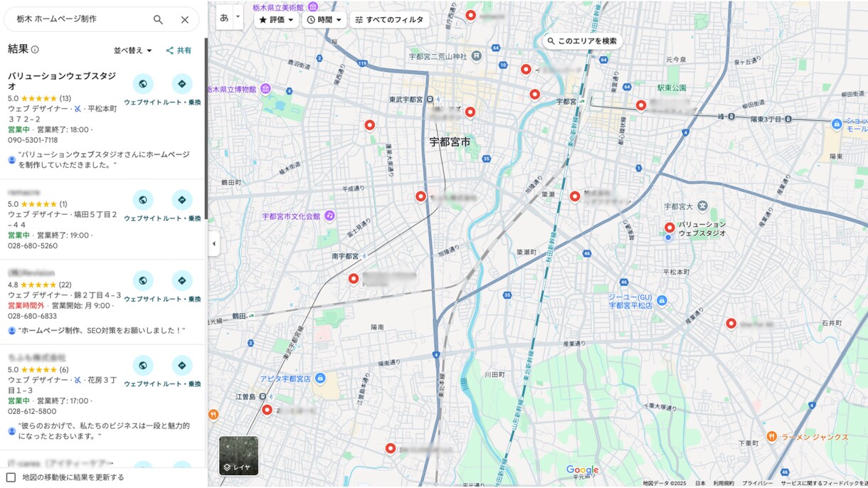868x488 pixels.
Task: Click the あ input language button
Action: (224, 18)
